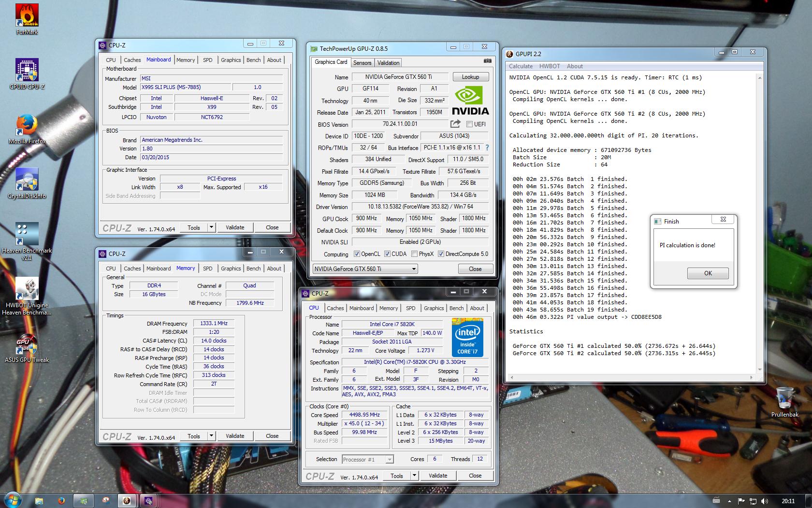Switch to SPD tab in Memory CPU-Z window
Viewport: 812px width, 508px height.
tap(207, 269)
